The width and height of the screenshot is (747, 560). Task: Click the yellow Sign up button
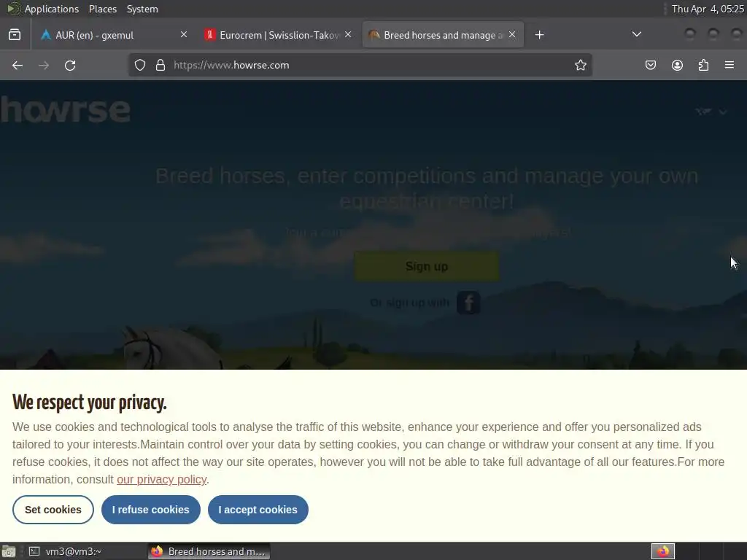tap(426, 266)
